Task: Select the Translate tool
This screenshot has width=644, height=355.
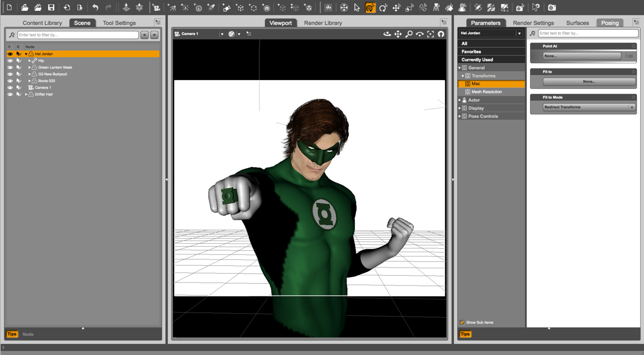Action: 396,7
